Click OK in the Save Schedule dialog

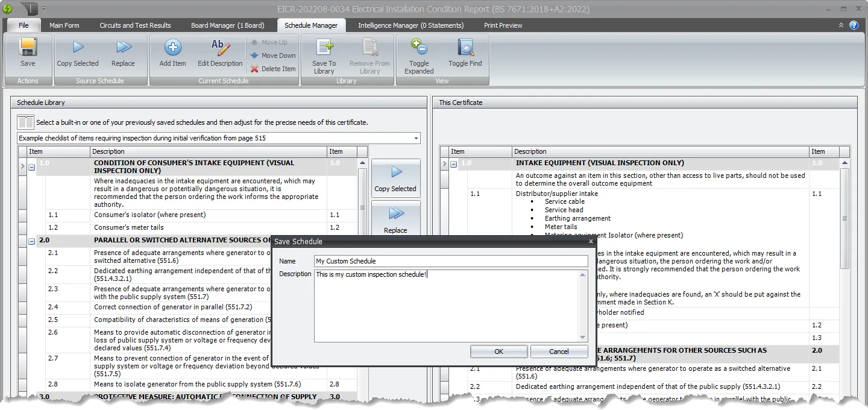[498, 351]
